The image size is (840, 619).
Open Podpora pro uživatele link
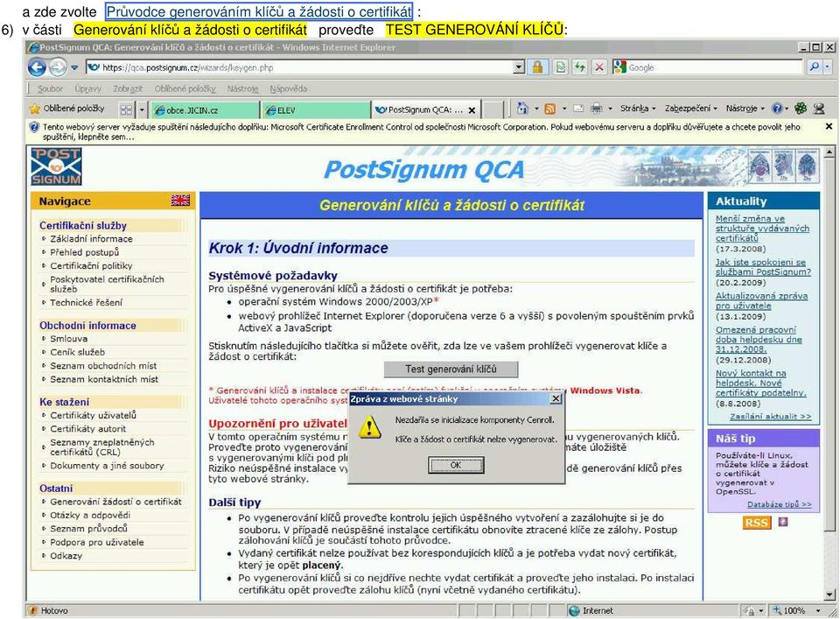(97, 542)
